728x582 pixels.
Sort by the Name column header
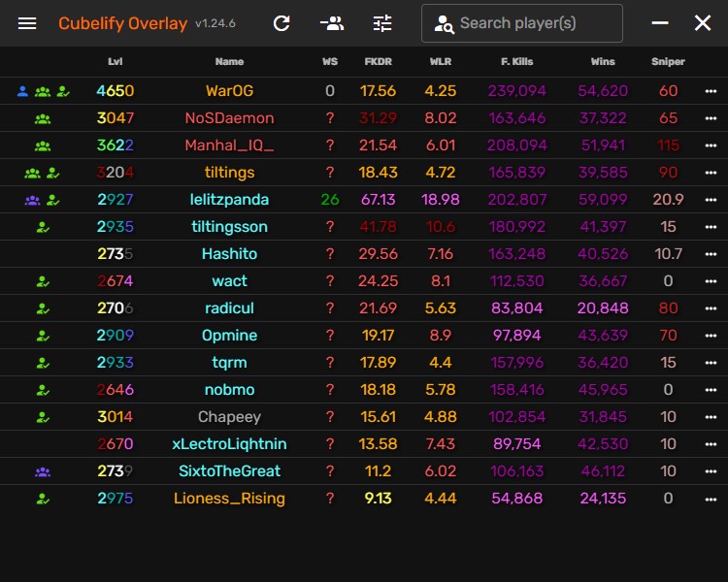(229, 61)
